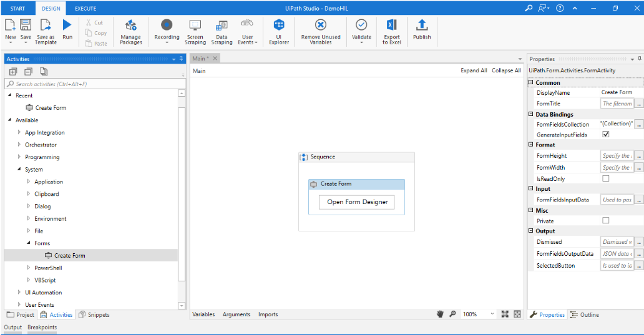Click collapse all icon in Activities panel
Viewport: 644px width, 335px height.
(28, 72)
